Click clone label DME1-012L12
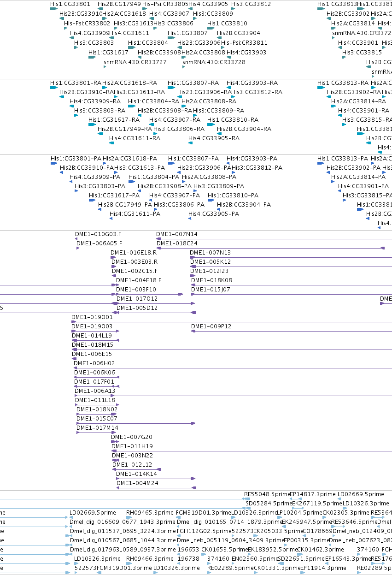The width and height of the screenshot is (392, 575). 132,465
